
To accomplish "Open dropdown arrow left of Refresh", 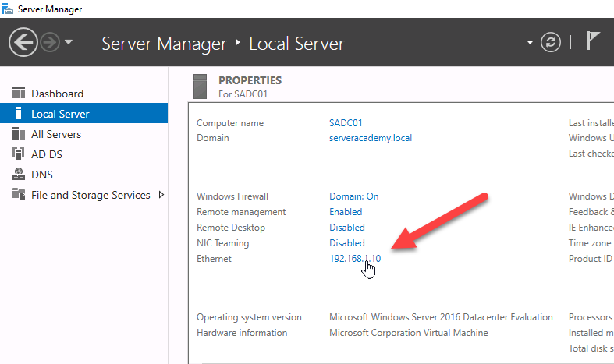I will tap(530, 43).
